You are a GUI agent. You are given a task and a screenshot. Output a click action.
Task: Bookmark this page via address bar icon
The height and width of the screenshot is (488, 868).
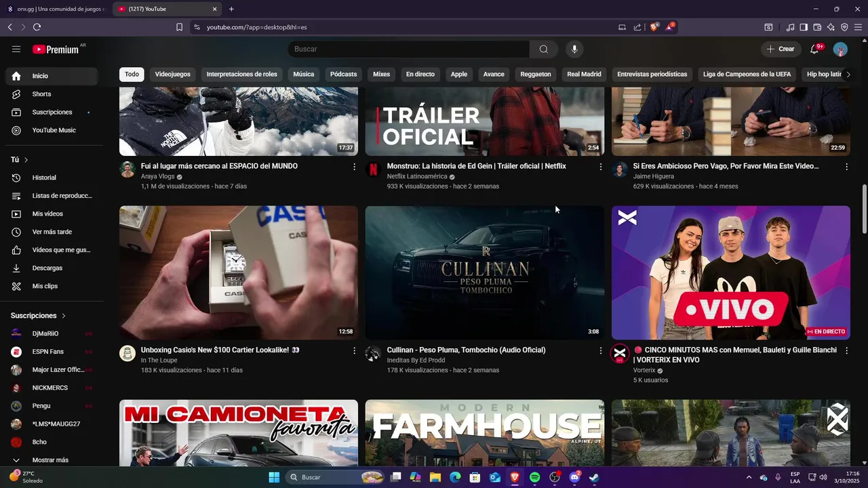tap(179, 27)
